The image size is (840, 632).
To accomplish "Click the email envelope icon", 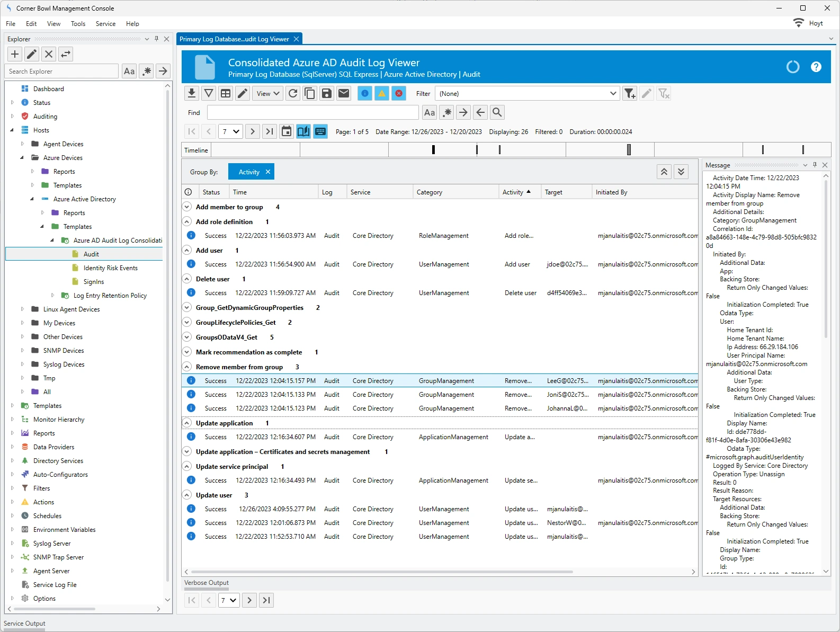I will point(344,94).
